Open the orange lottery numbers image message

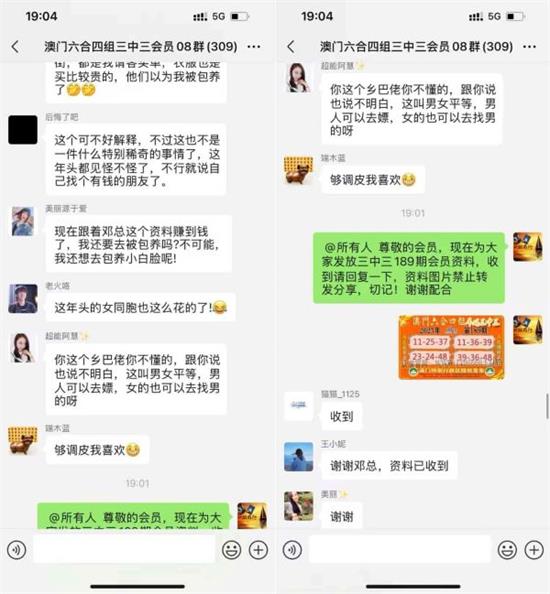(x=452, y=347)
